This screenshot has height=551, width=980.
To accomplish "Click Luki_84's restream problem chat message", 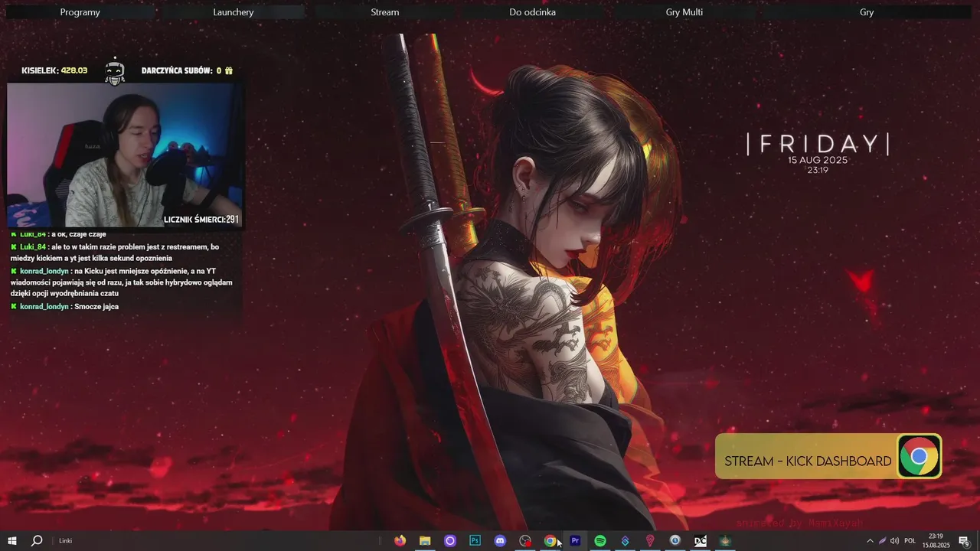I will (115, 253).
